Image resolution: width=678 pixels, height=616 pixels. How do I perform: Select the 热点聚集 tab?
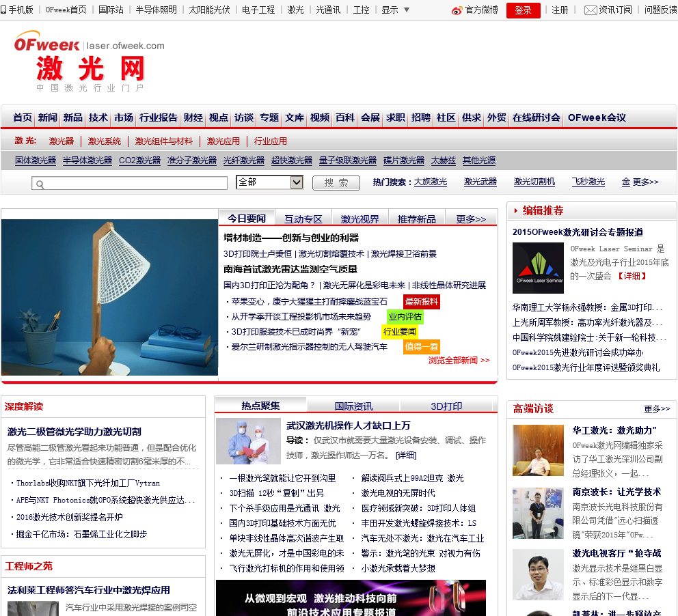260,406
